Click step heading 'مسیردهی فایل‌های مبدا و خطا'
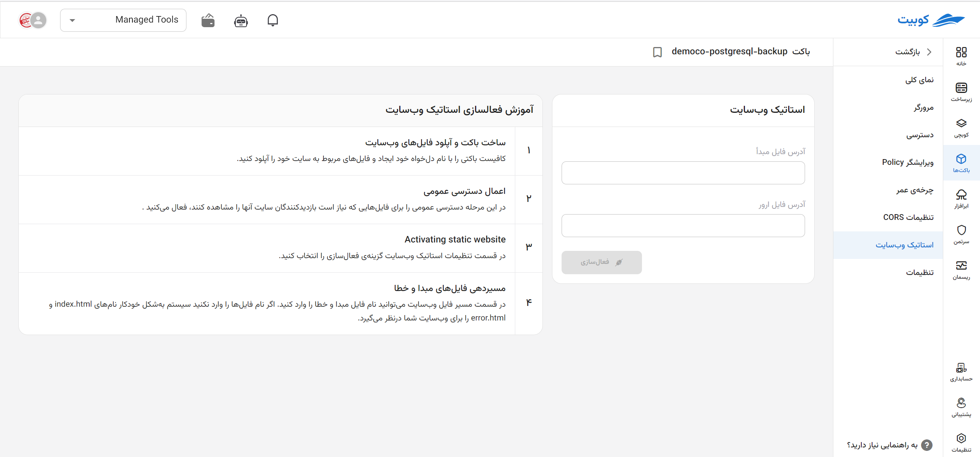Screen dimensions: 980x457 point(450,288)
